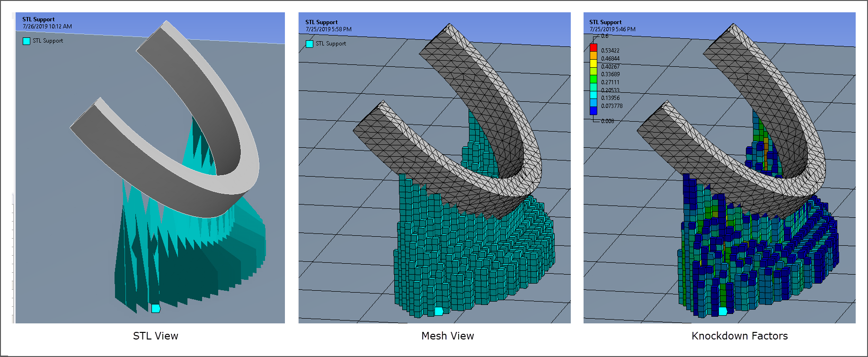Click the red swatch in the Knockdown Factors legend
The height and width of the screenshot is (357, 868).
tap(593, 48)
